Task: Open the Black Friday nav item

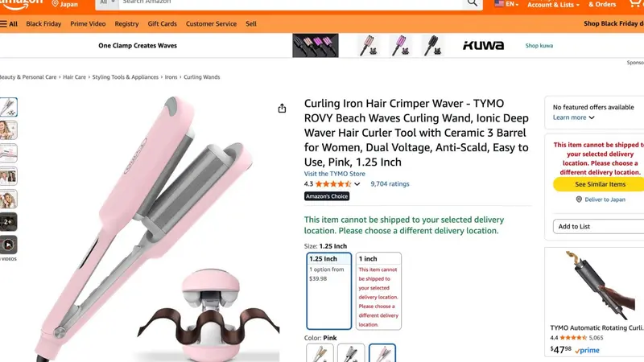Action: coord(43,24)
